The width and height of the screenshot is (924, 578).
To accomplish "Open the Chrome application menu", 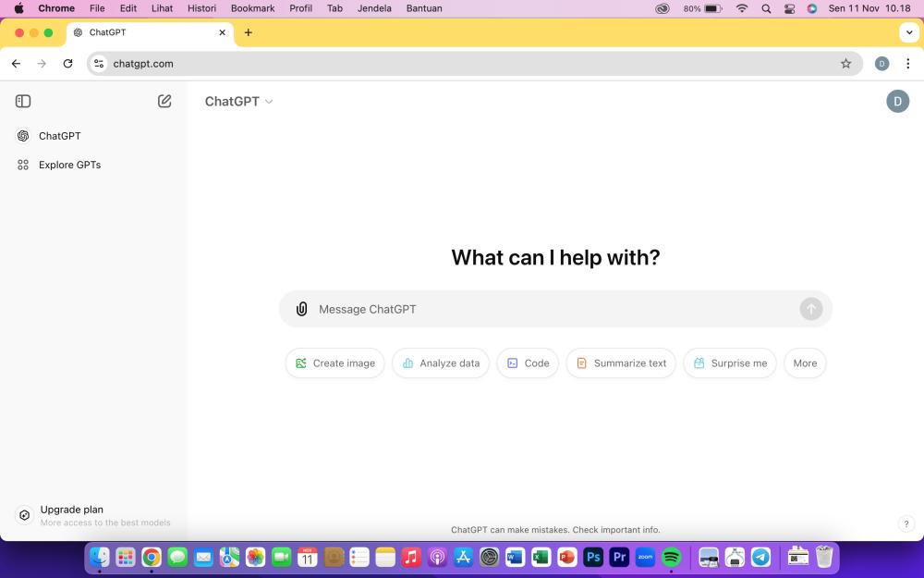I will pos(56,8).
